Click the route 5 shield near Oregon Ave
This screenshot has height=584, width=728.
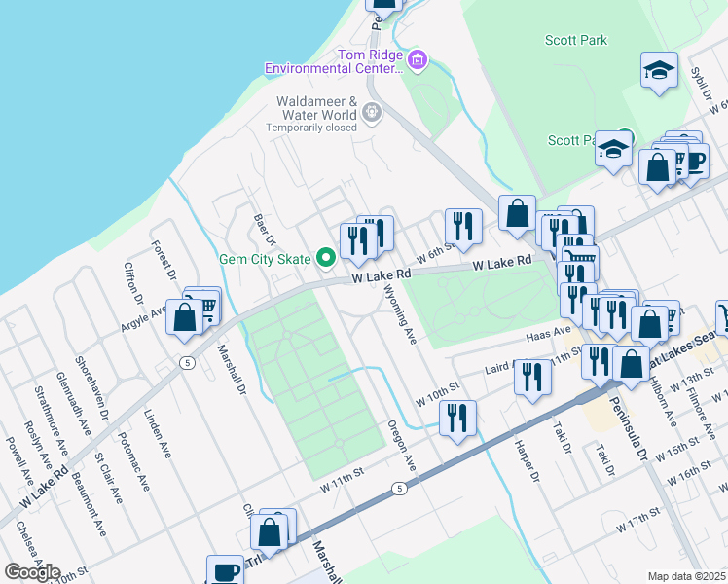[x=399, y=489]
